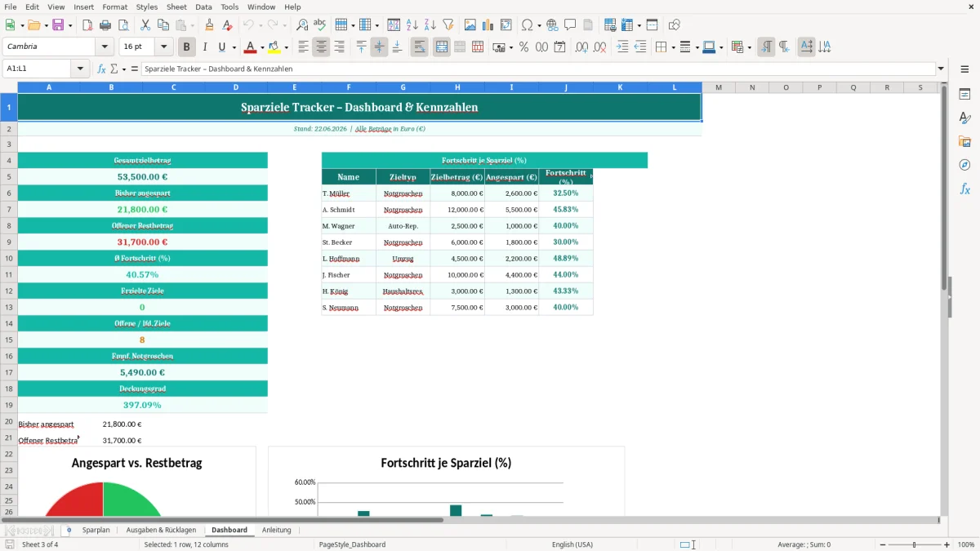Open sidebar Navigator panel
The image size is (980, 551).
click(x=964, y=165)
